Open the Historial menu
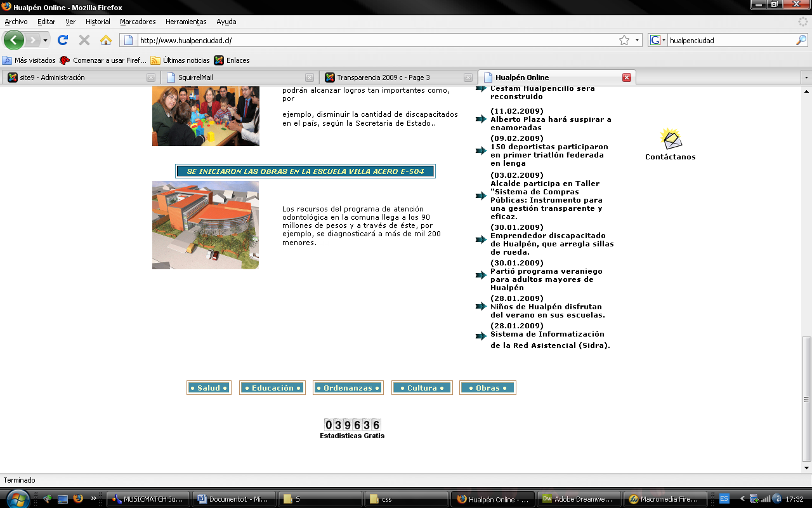Image resolution: width=812 pixels, height=508 pixels. tap(98, 22)
